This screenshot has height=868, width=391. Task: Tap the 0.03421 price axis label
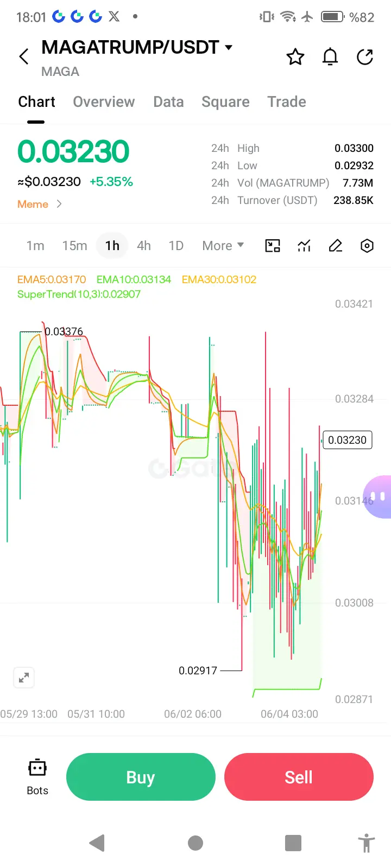click(354, 304)
